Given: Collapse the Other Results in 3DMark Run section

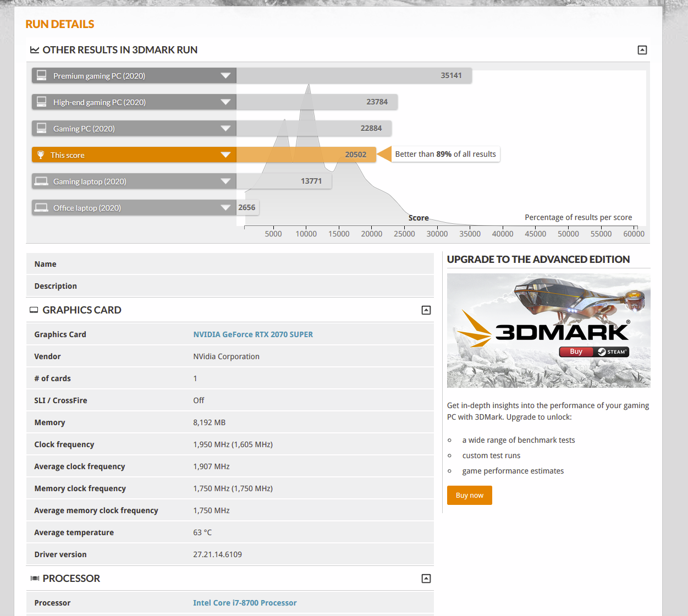Looking at the screenshot, I should point(642,50).
